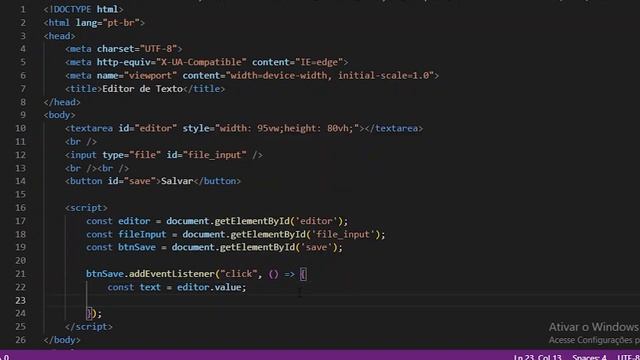Place cursor at closing bracket on line 24
The image size is (640, 360).
tap(89, 313)
